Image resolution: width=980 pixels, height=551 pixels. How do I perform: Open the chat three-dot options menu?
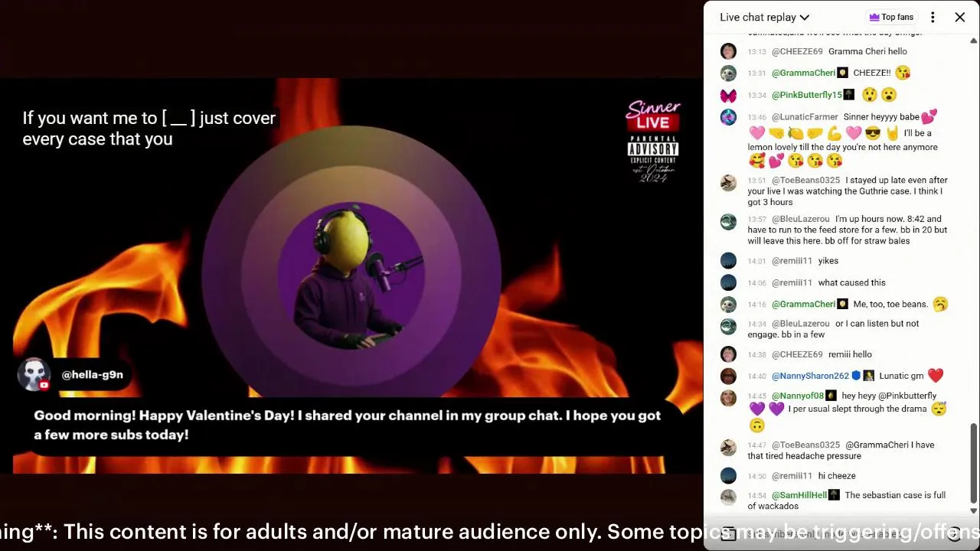(x=933, y=17)
